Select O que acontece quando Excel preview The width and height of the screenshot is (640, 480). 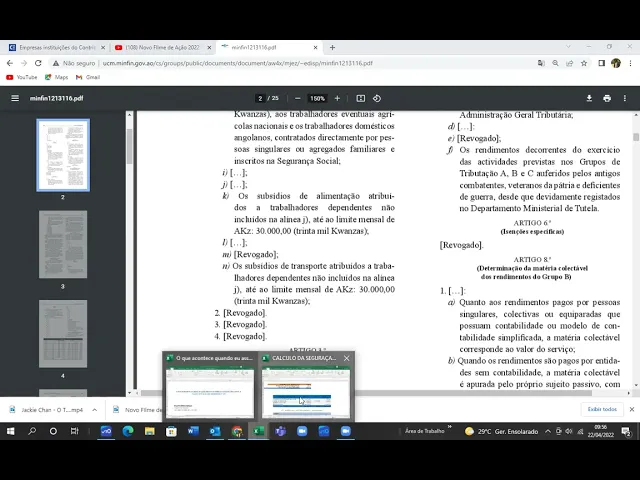pyautogui.click(x=210, y=393)
